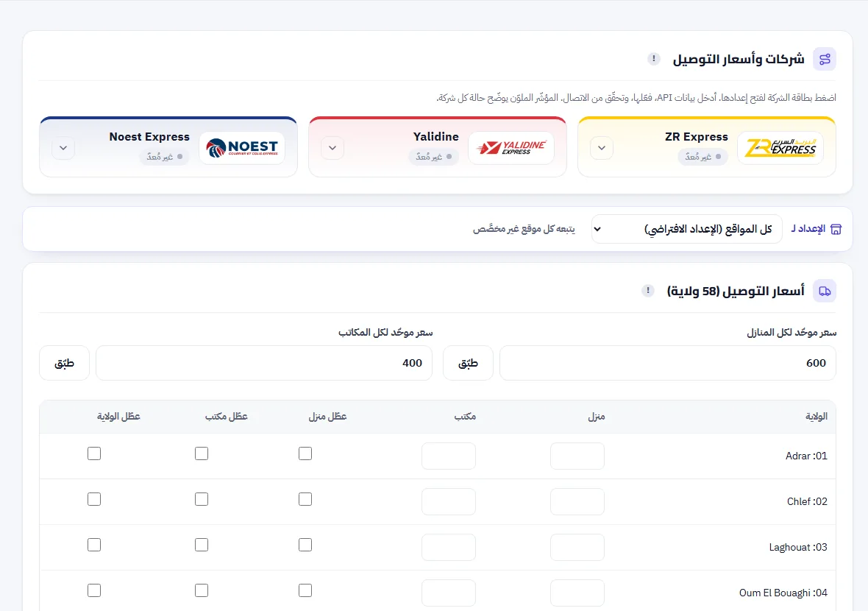Screen dimensions: 868x611
Task: Click the 04: Oum El Bouaghi row label
Action: 783,593
